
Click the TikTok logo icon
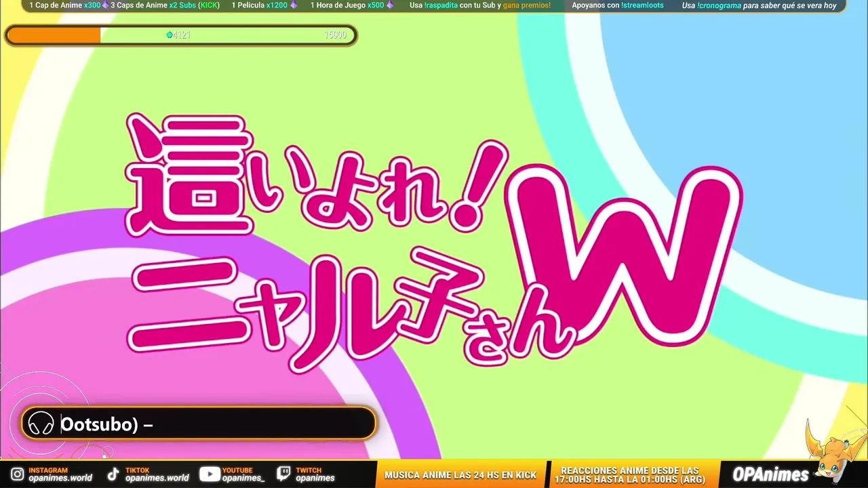tap(113, 474)
